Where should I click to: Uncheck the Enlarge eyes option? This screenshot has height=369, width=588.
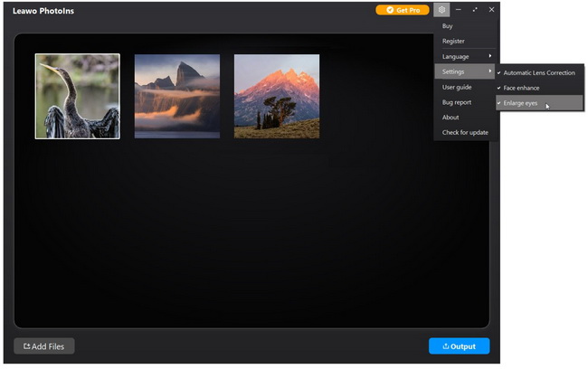(x=521, y=103)
